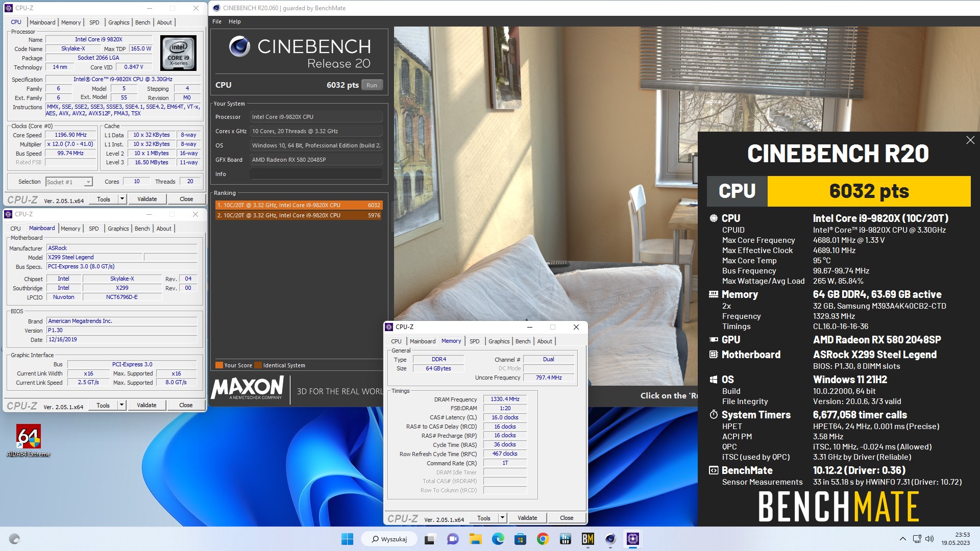Open HWiNFO taskbar icon
This screenshot has width=980, height=551.
coord(565,539)
